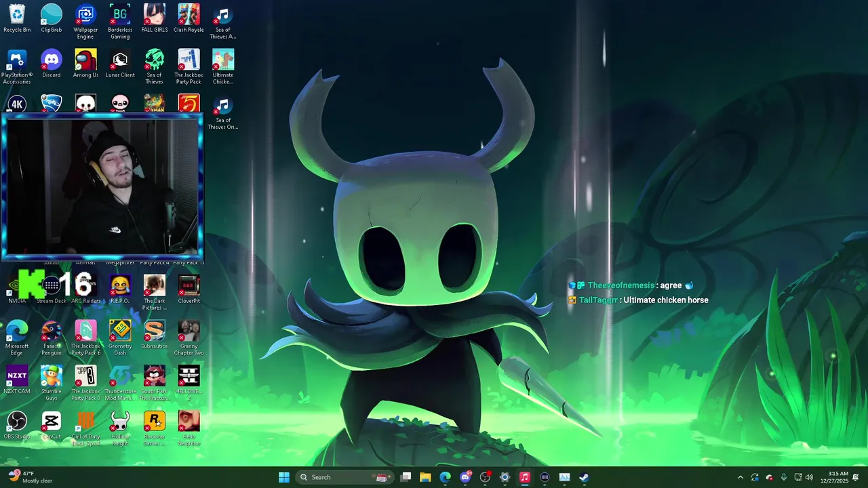Open the R.E.P.O. desktop shortcut
This screenshot has height=488, width=868.
[x=120, y=289]
